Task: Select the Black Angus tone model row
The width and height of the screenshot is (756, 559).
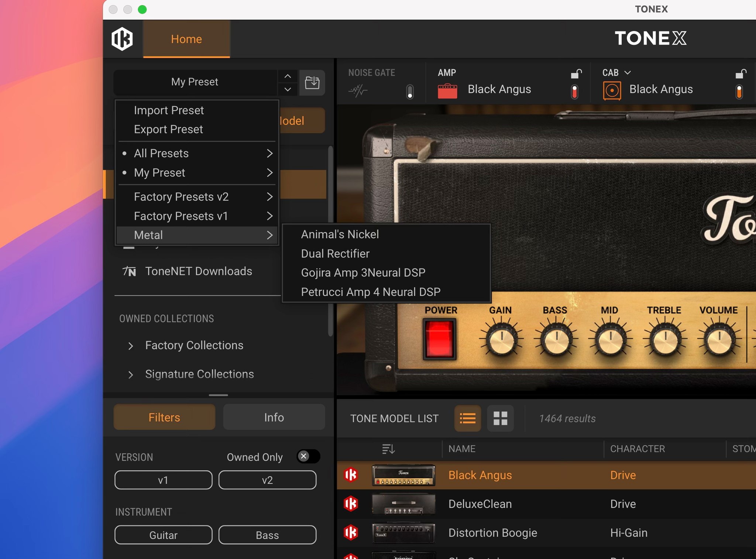Action: coord(546,475)
